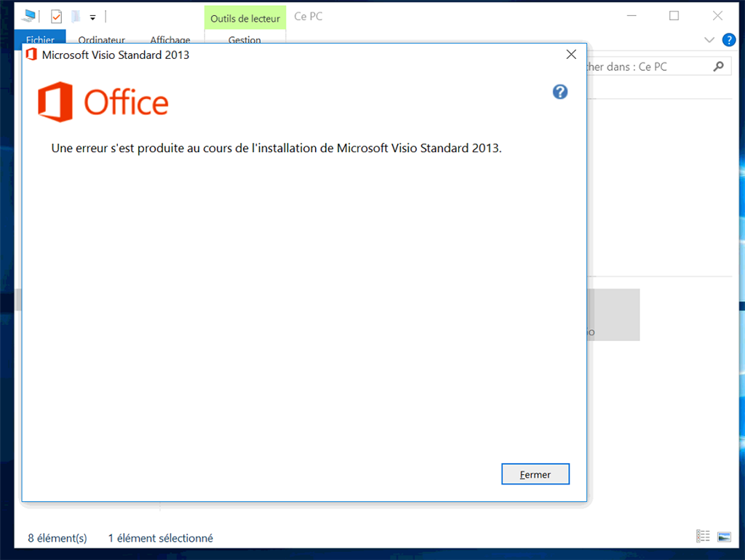Close the installation error dialog with Fermer
This screenshot has width=745, height=560.
535,474
